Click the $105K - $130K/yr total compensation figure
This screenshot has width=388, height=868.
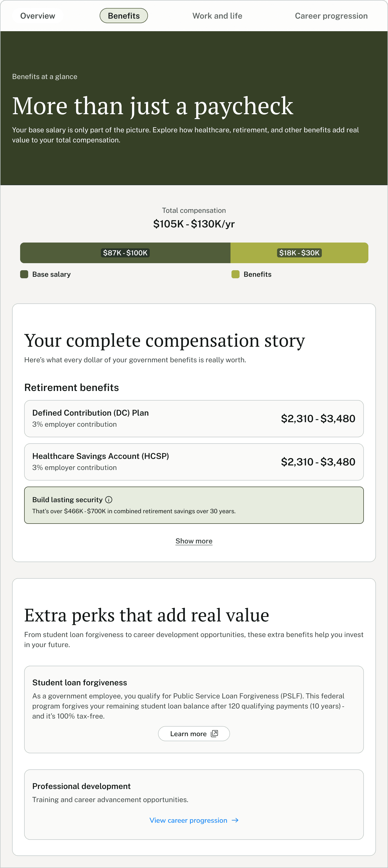(194, 224)
